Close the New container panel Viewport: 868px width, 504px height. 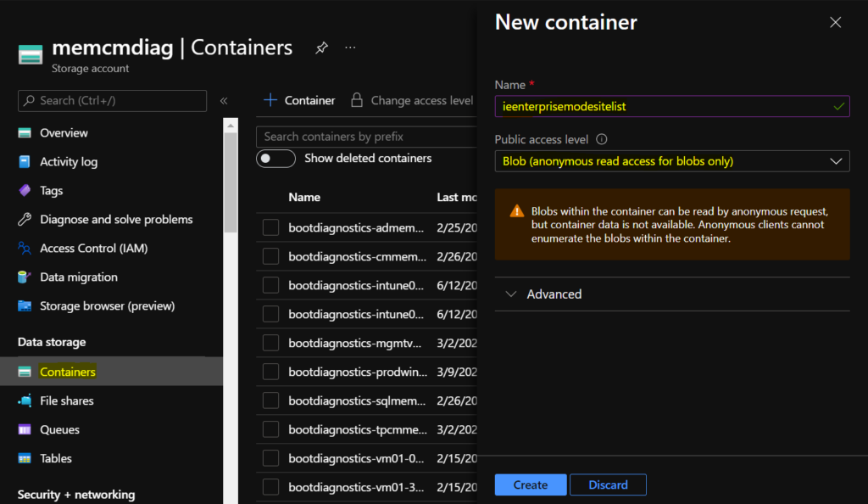coord(835,22)
